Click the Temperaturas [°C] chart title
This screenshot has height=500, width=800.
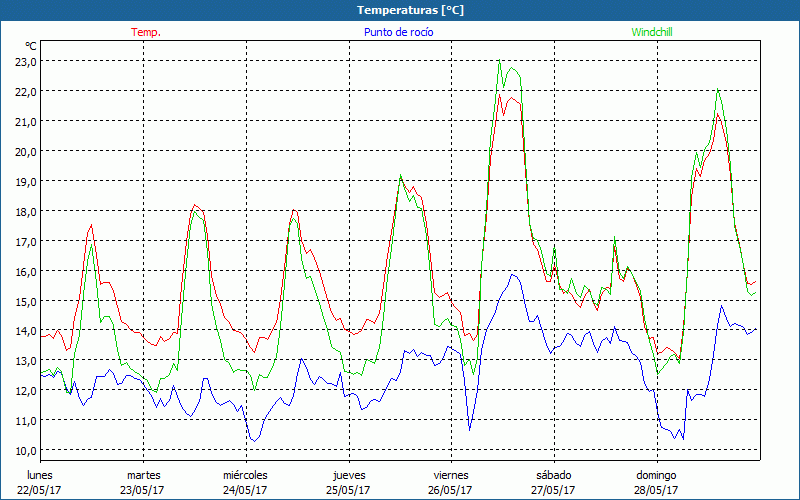pyautogui.click(x=411, y=10)
